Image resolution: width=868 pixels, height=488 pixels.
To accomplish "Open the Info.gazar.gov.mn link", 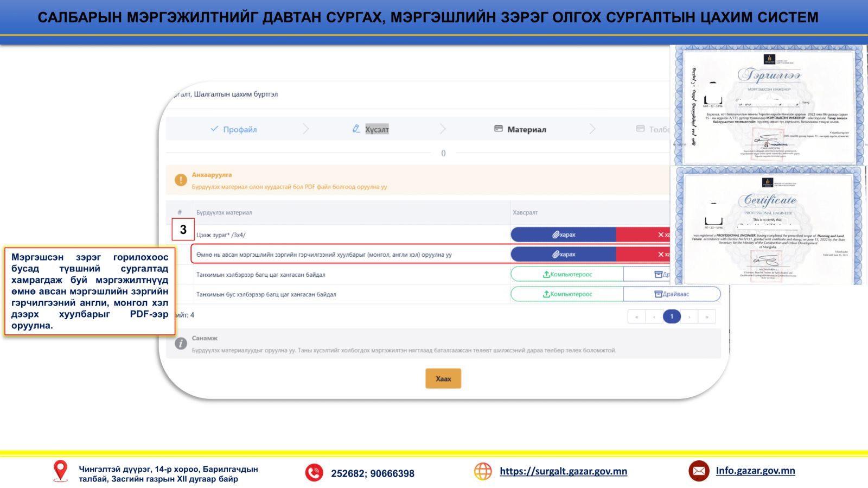I will click(x=755, y=471).
